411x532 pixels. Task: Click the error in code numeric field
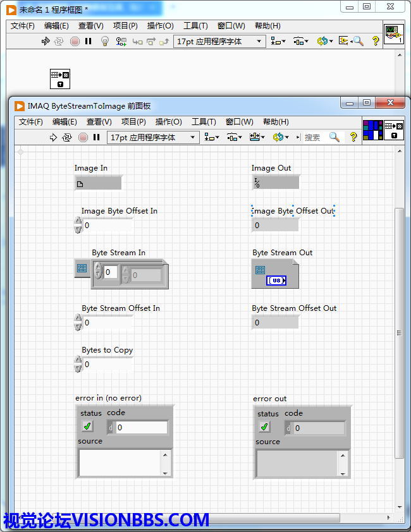pos(141,428)
